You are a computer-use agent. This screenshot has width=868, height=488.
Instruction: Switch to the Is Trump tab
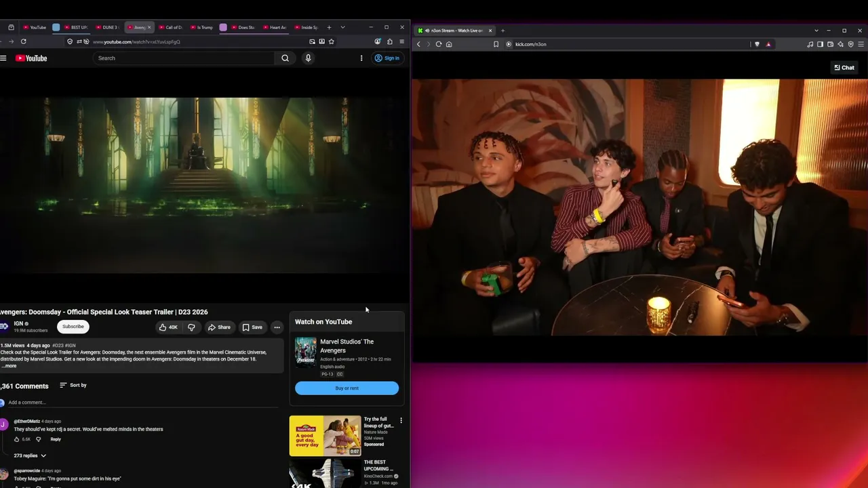point(201,27)
